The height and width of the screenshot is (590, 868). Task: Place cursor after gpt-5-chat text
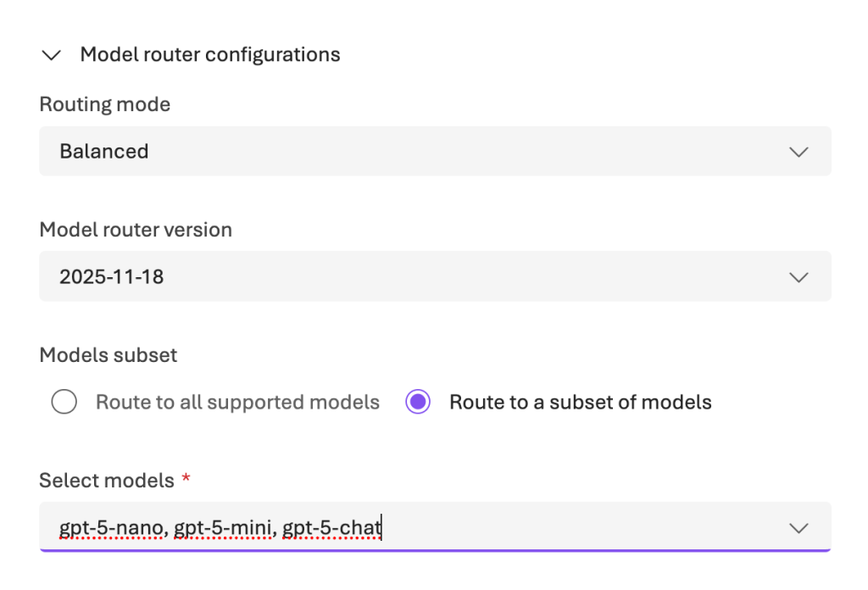pyautogui.click(x=382, y=529)
